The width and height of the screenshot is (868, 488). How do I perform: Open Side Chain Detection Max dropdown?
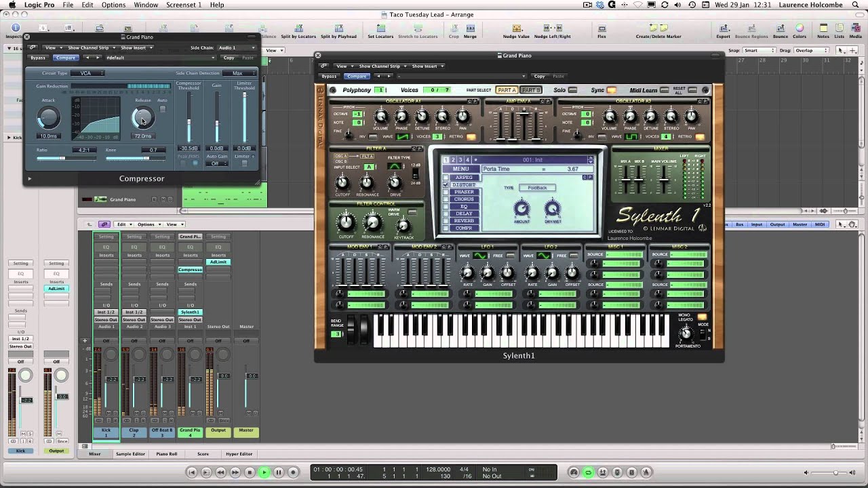click(x=239, y=73)
